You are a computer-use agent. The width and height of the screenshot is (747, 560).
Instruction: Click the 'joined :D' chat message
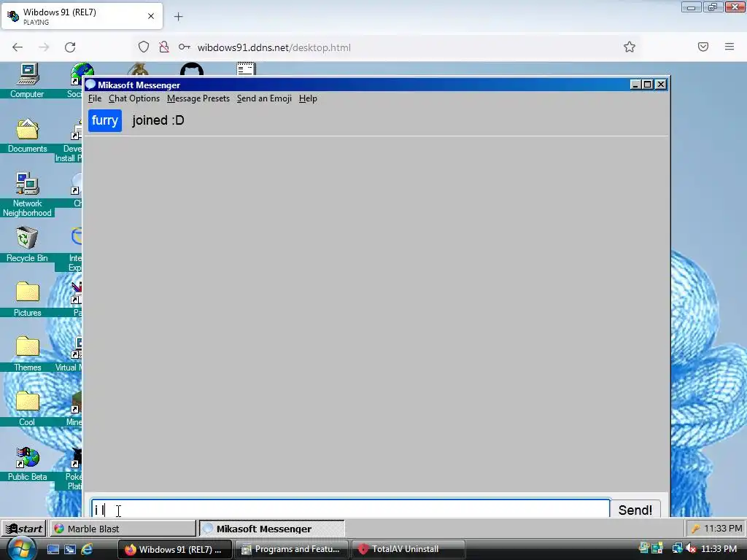pyautogui.click(x=158, y=120)
